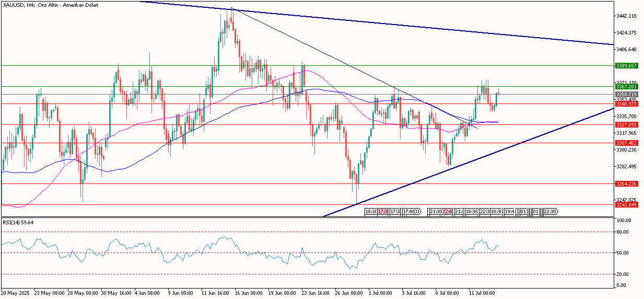The image size is (644, 299).
Task: Select the red 3307.452 level label
Action: [626, 143]
